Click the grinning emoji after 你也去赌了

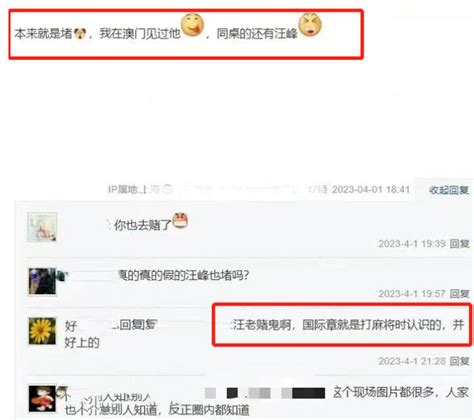pyautogui.click(x=180, y=220)
